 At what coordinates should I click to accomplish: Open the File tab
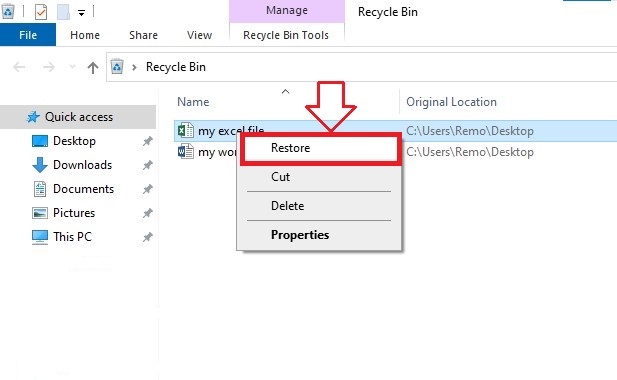28,35
